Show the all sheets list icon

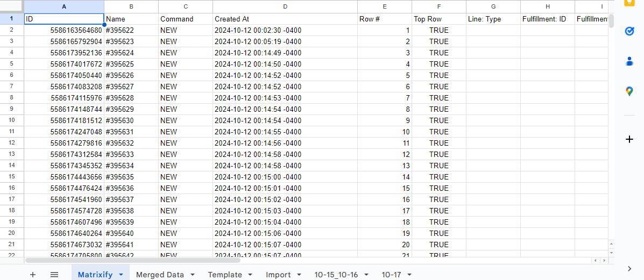54,275
